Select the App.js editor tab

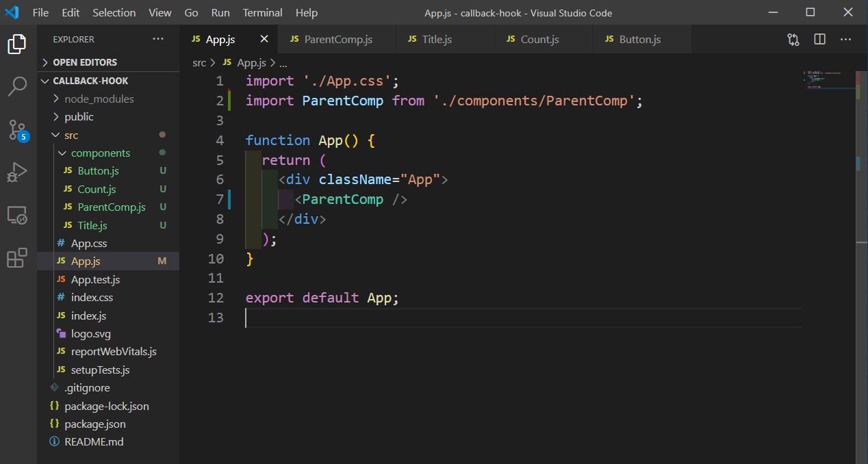point(229,39)
